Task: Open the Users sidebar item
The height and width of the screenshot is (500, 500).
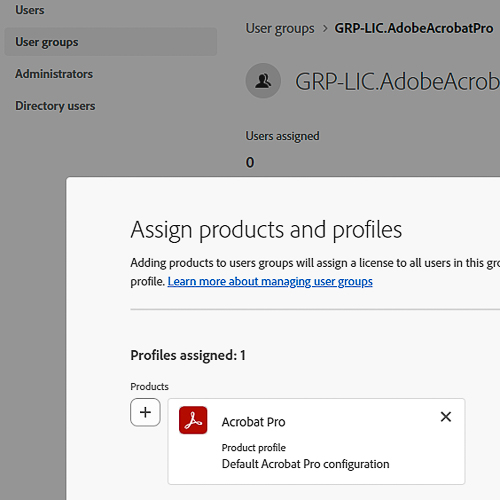Action: pos(30,10)
